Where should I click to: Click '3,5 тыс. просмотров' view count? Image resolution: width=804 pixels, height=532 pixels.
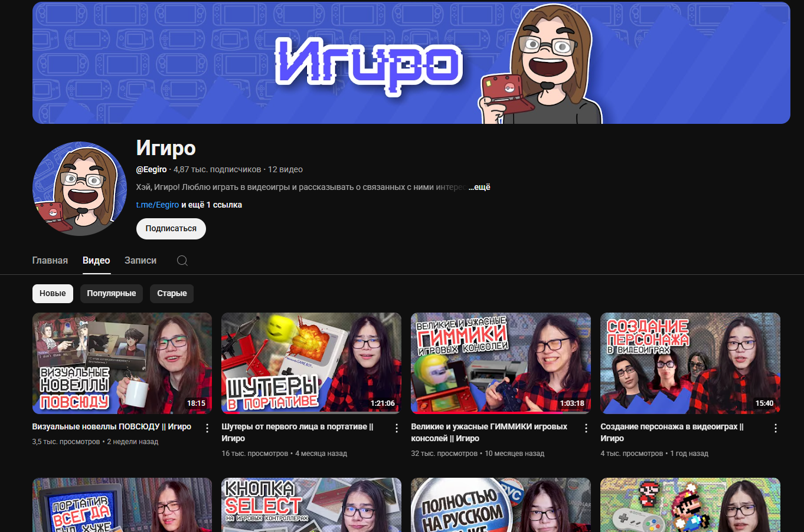tap(66, 442)
